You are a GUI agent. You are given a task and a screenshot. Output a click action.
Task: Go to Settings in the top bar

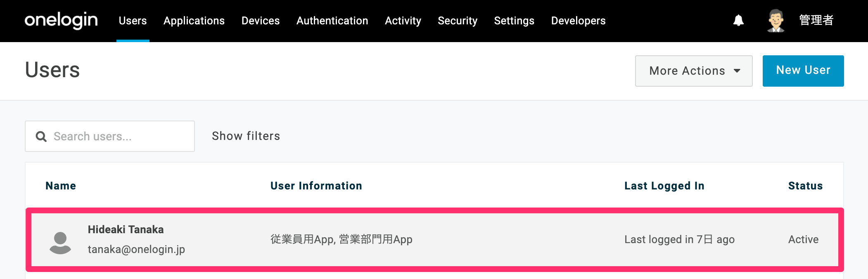point(514,21)
